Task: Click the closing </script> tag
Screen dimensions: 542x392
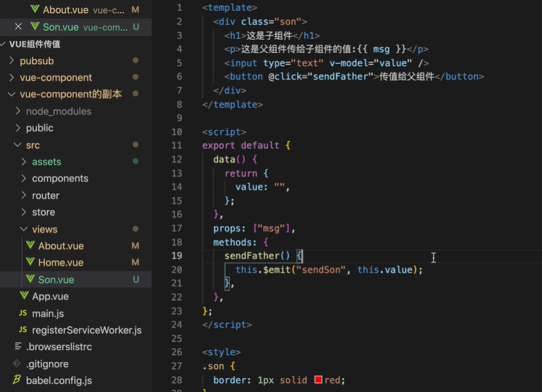Action: pos(227,325)
